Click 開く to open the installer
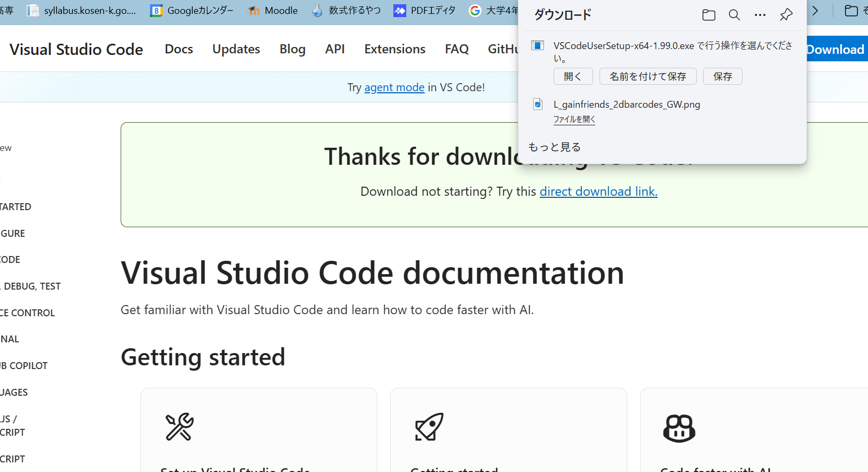Image resolution: width=868 pixels, height=472 pixels. pos(573,76)
